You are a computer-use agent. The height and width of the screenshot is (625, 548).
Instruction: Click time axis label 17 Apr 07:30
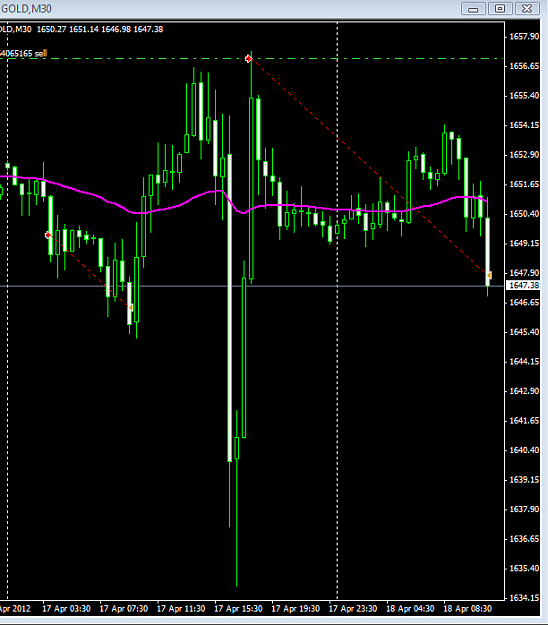(x=124, y=609)
